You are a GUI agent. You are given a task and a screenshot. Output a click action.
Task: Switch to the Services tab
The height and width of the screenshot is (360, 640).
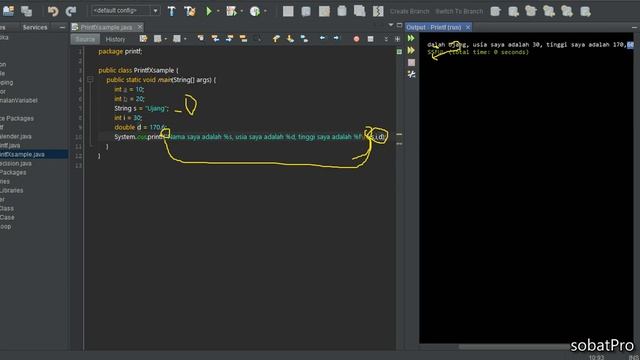click(35, 27)
